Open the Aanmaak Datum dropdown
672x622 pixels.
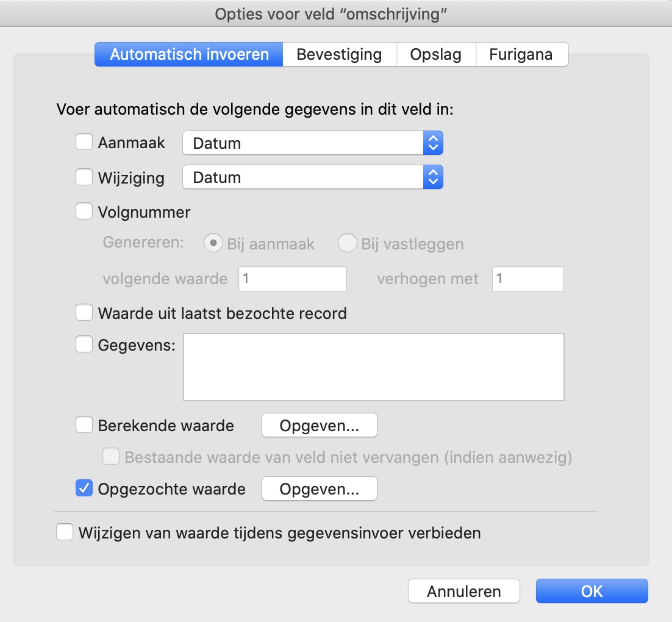(313, 143)
